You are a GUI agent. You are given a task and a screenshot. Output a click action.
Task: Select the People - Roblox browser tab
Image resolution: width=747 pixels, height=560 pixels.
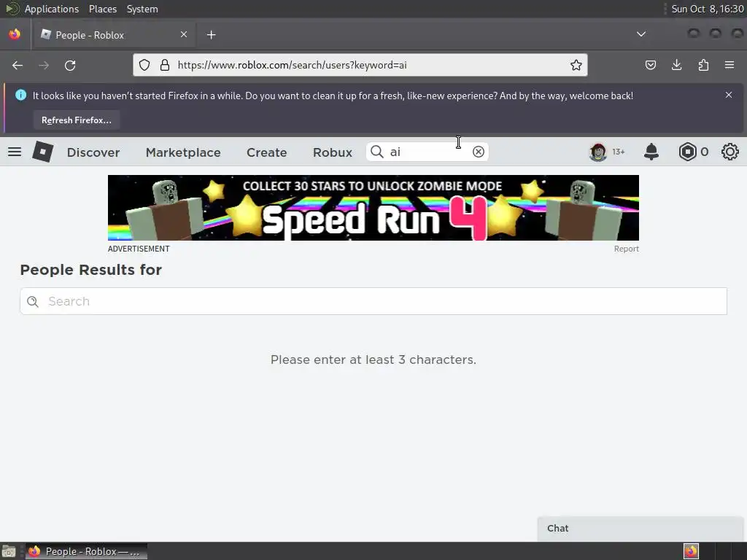pyautogui.click(x=114, y=35)
